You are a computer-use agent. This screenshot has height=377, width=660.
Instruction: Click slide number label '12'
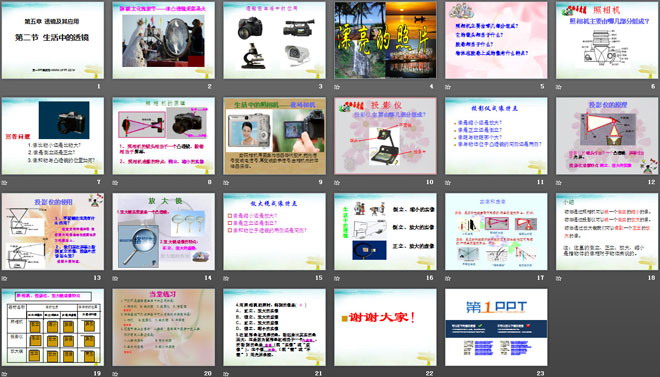652,182
